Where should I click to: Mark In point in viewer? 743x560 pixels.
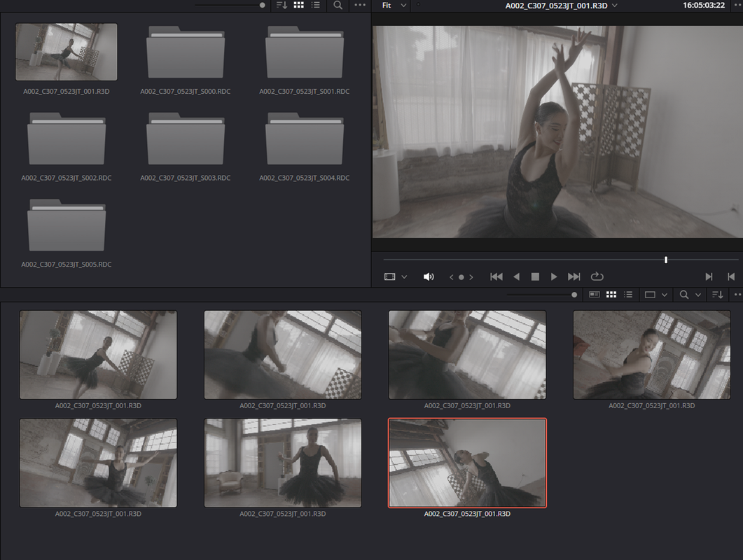709,276
